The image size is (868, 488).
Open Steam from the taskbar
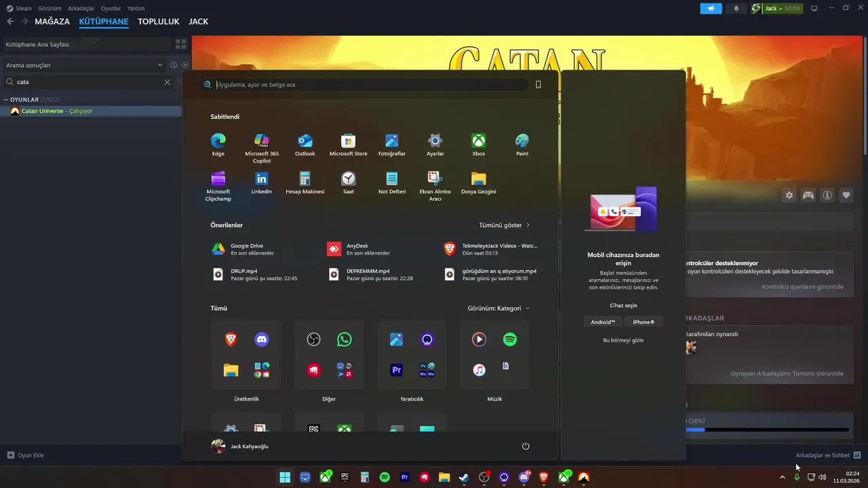[464, 477]
